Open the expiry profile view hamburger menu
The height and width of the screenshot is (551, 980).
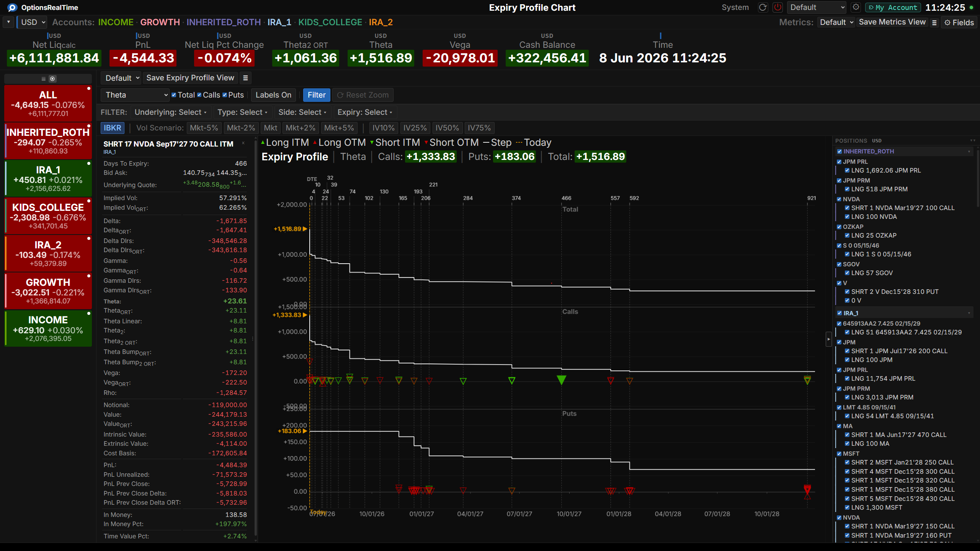click(x=245, y=78)
